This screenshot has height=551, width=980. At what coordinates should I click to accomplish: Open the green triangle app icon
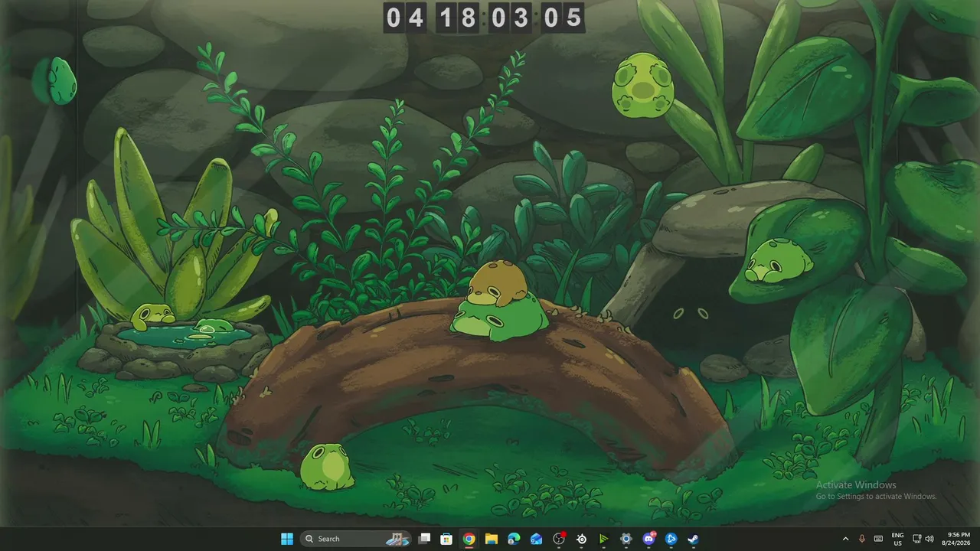[x=604, y=539]
